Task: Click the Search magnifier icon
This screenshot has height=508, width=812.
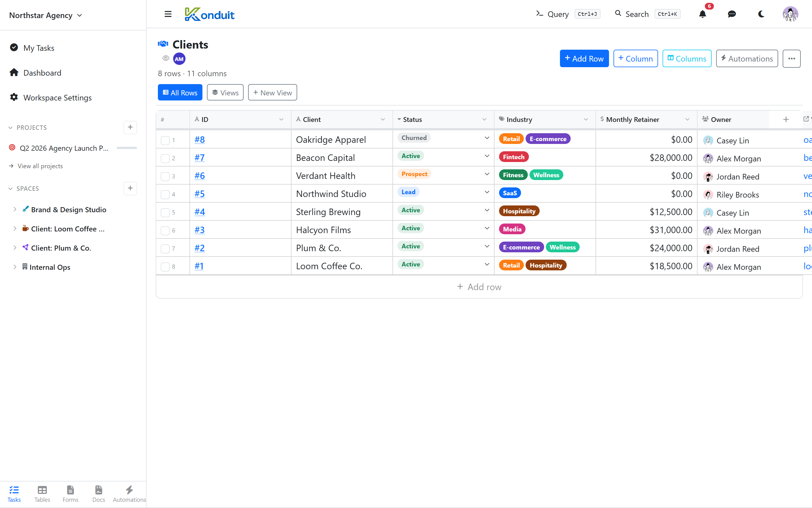Action: click(x=618, y=14)
